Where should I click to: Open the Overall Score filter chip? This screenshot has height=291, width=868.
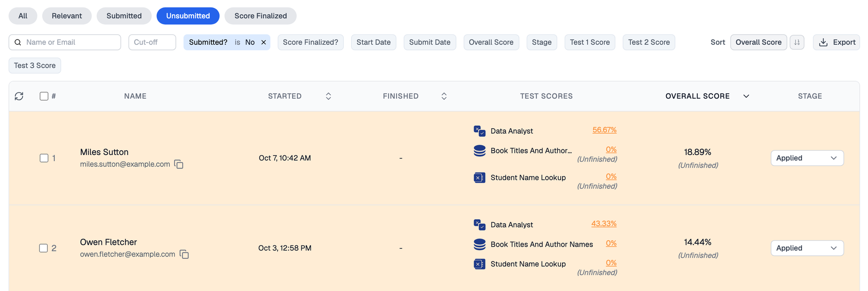(491, 42)
